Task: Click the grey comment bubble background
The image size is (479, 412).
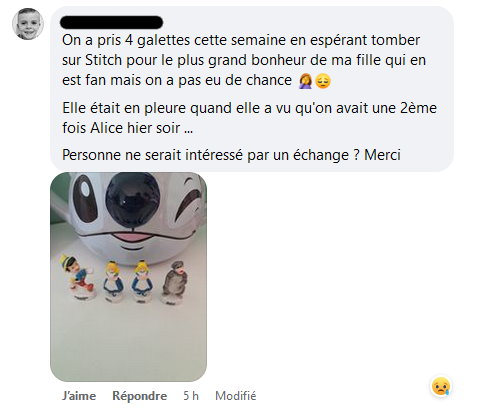Action: coord(252,89)
